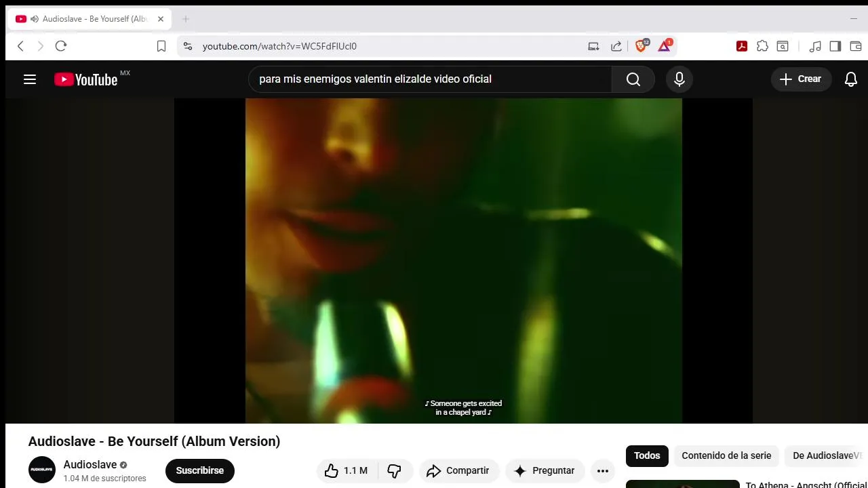The height and width of the screenshot is (488, 868).
Task: Open Brave Shields lion icon
Action: 641,46
